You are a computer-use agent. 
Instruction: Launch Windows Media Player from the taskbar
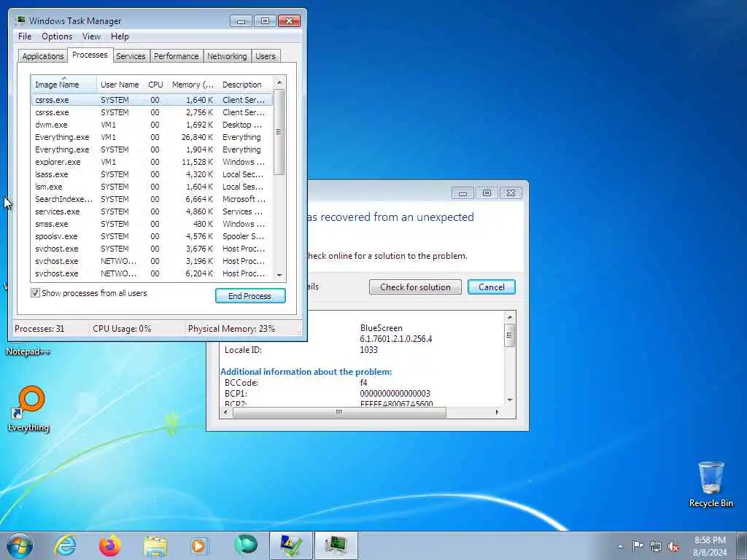click(x=199, y=545)
